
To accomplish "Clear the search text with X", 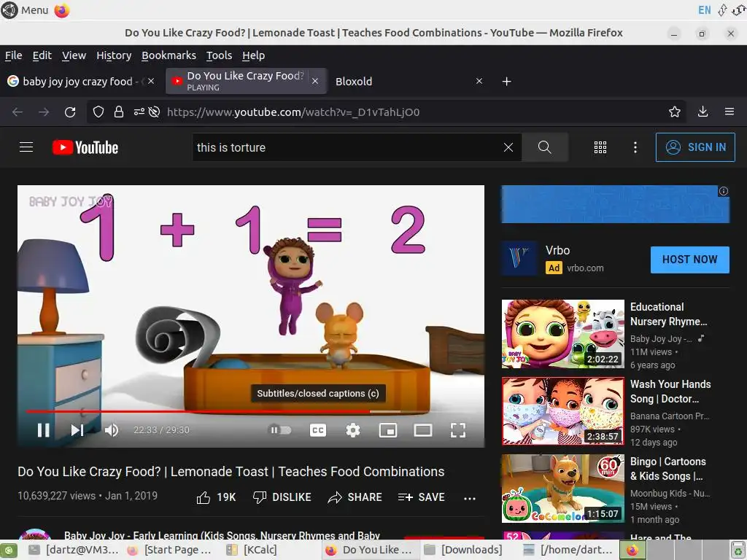I will (508, 147).
